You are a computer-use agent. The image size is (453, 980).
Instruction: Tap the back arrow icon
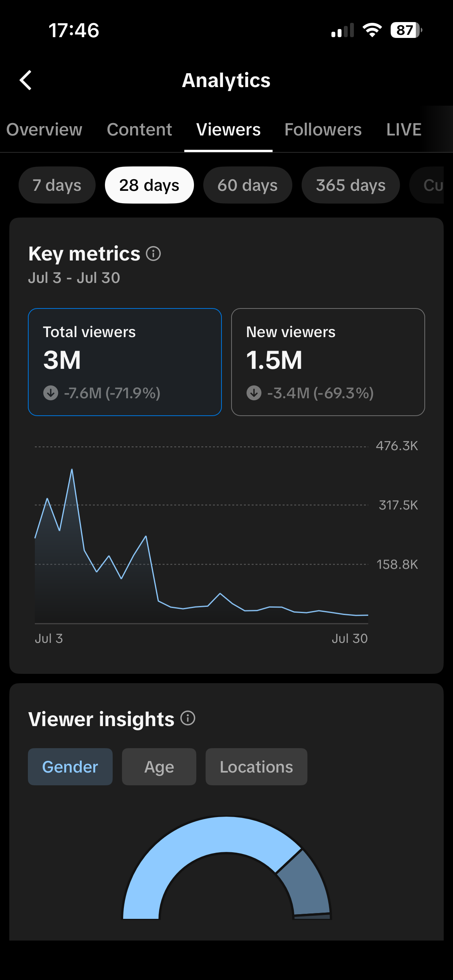point(26,80)
